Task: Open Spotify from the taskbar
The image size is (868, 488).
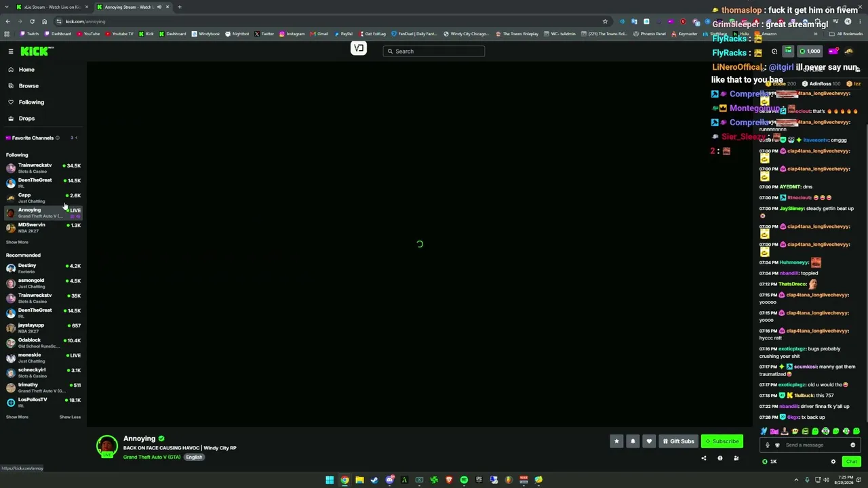Action: 464,480
